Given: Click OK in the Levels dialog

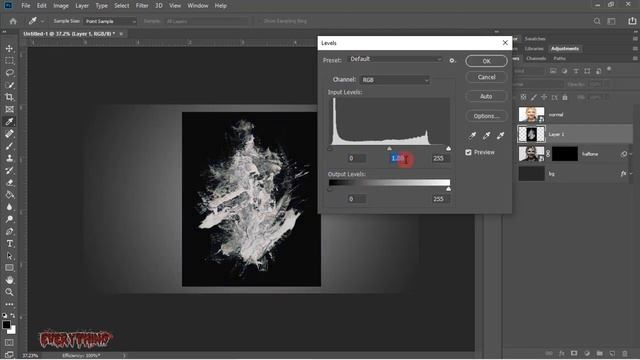Looking at the screenshot, I should pyautogui.click(x=487, y=61).
